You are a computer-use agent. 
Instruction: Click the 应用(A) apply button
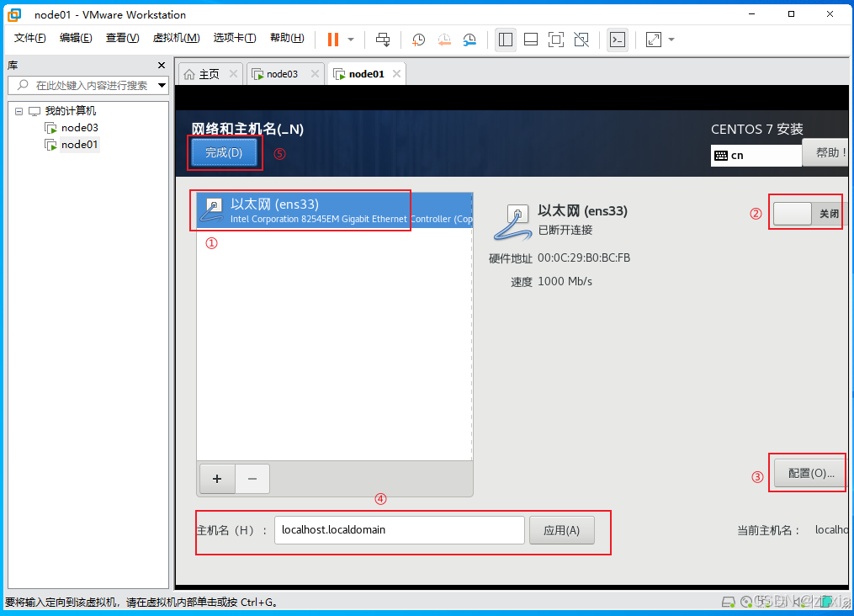561,530
